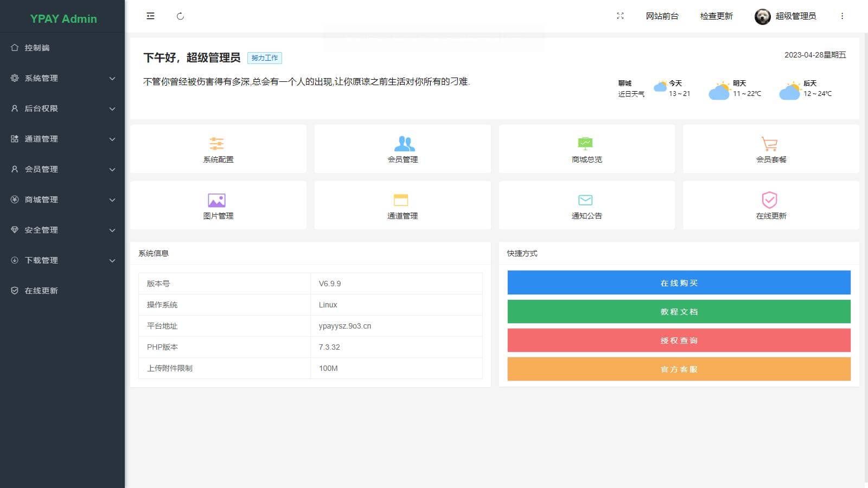Expand the 系统管理 sidebar section
Image resolution: width=868 pixels, height=488 pixels.
click(x=62, y=78)
